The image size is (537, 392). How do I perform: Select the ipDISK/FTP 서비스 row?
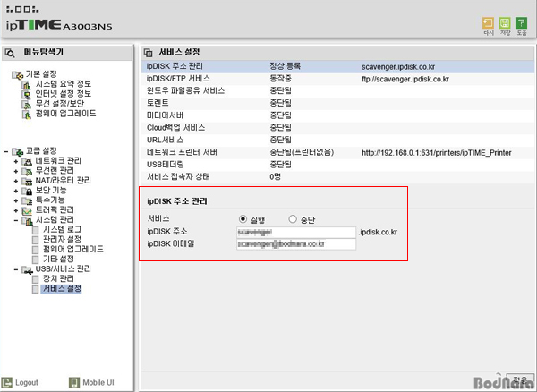click(x=337, y=79)
